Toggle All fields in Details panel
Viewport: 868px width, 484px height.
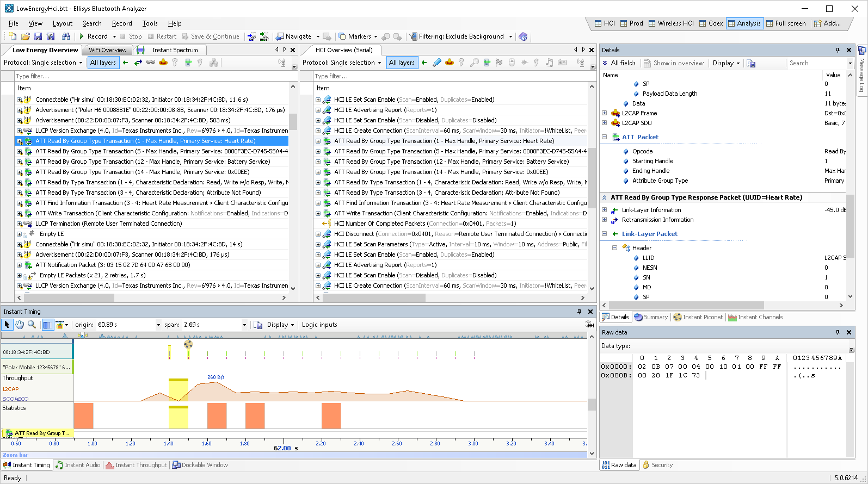(619, 63)
